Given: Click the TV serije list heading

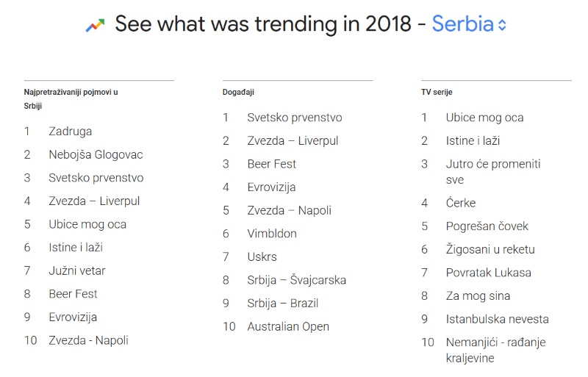Looking at the screenshot, I should 437,92.
